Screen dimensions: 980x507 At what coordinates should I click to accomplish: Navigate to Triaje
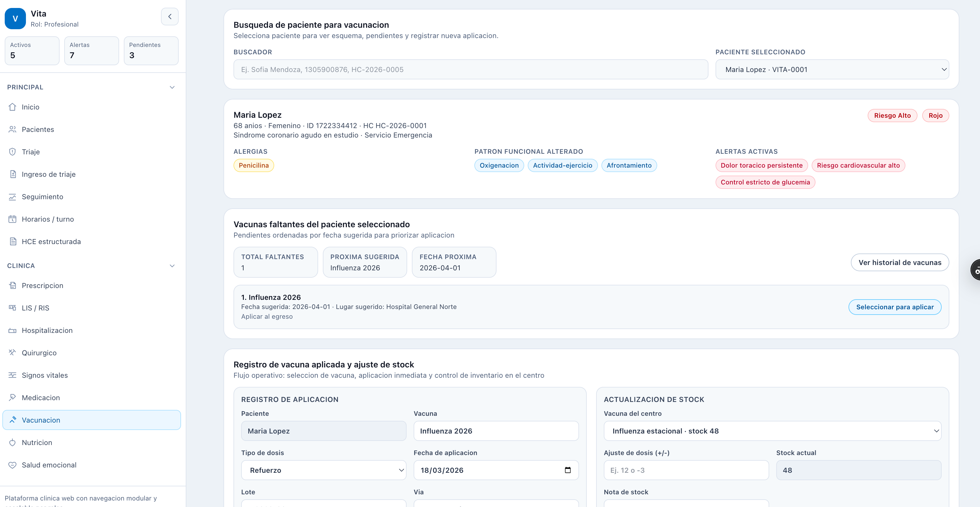point(92,152)
